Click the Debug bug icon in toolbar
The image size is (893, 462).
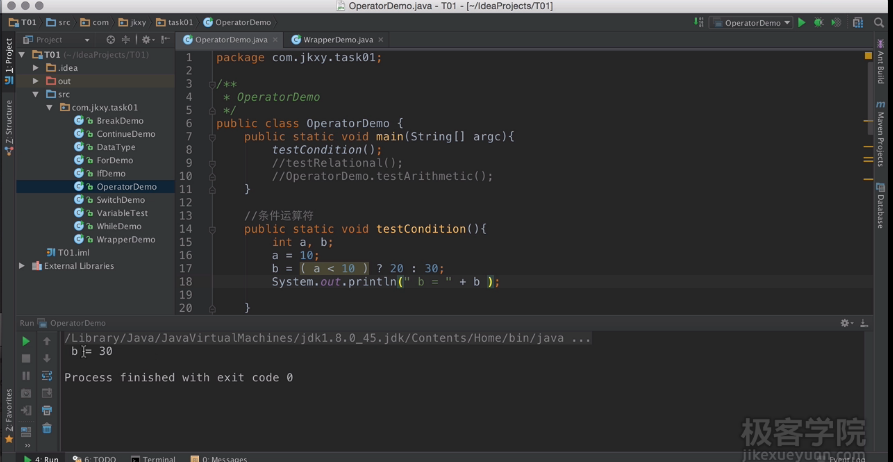point(818,22)
